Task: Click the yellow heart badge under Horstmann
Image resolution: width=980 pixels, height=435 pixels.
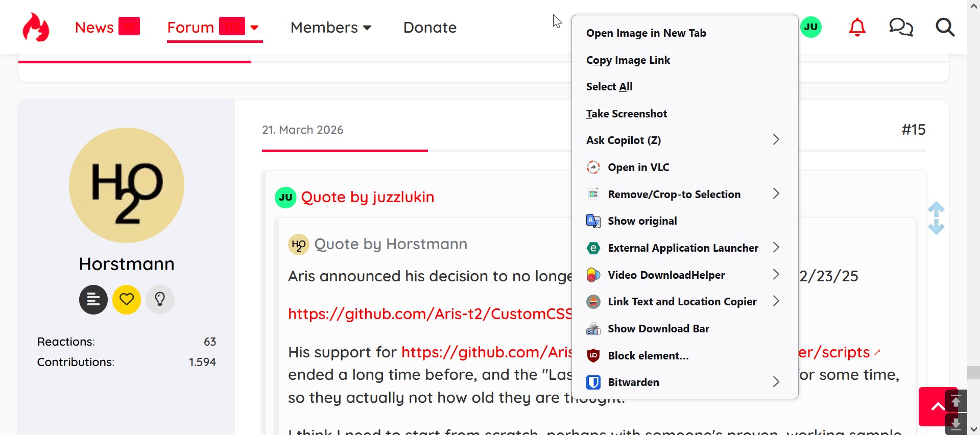Action: pos(127,299)
